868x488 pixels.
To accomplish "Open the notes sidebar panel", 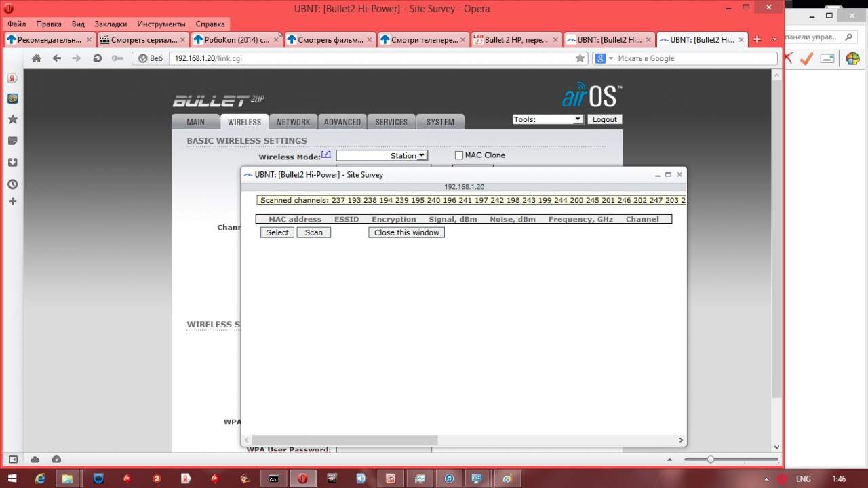I will coord(12,141).
